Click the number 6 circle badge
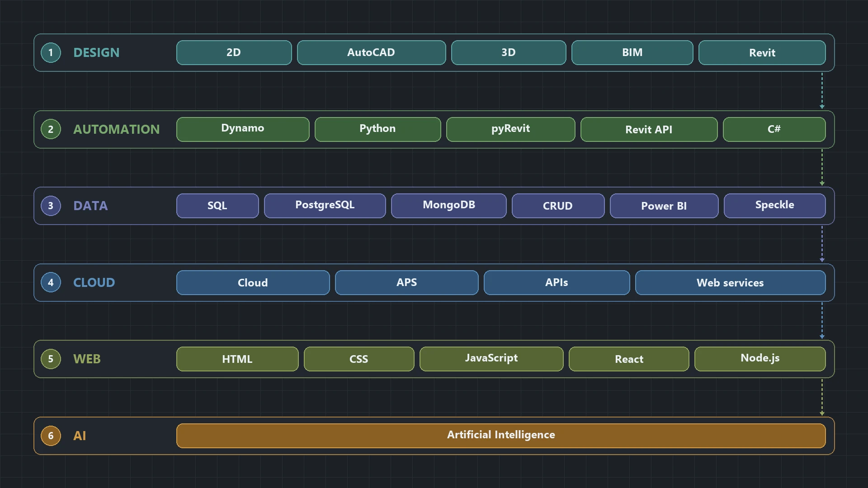 [x=51, y=436]
